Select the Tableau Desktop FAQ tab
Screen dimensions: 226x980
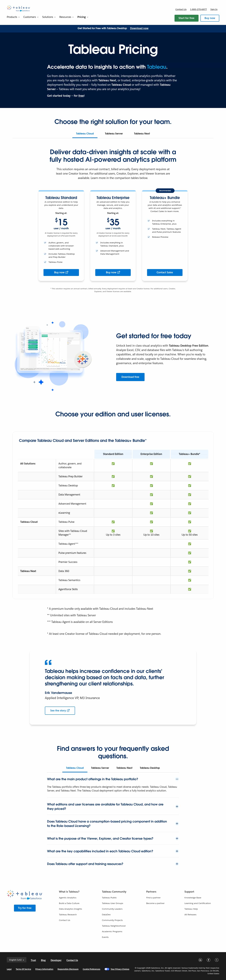[150, 768]
